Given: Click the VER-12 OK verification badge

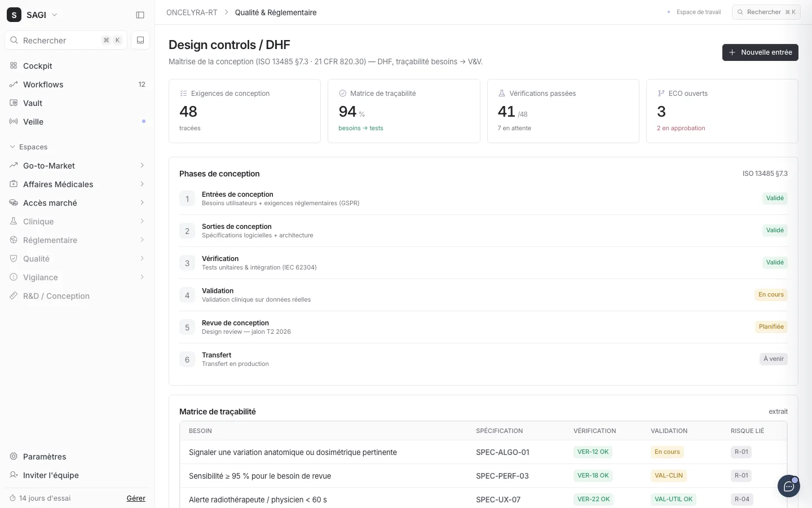Looking at the screenshot, I should point(593,452).
